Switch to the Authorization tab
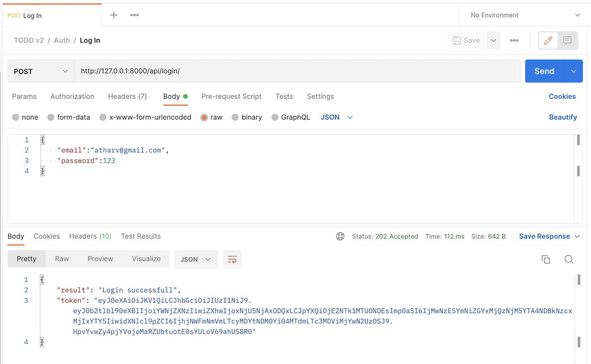591x364 pixels. pyautogui.click(x=72, y=96)
